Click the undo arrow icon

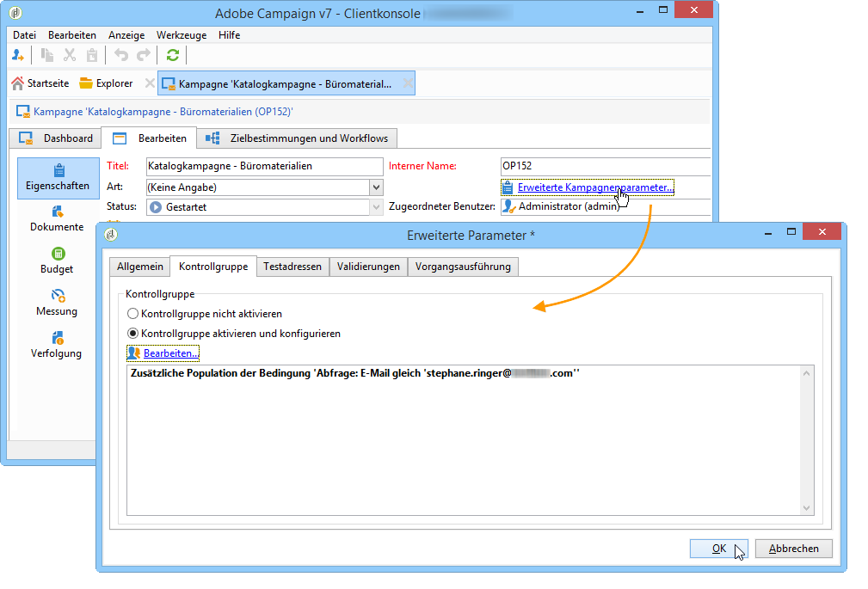121,55
